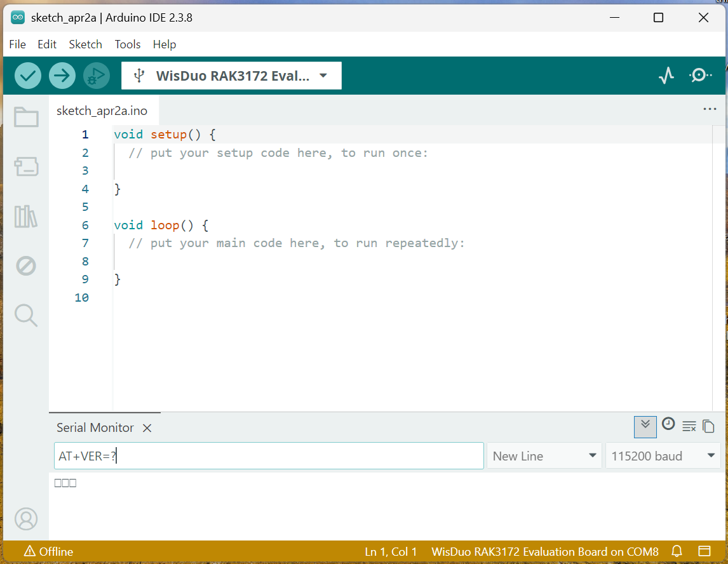The width and height of the screenshot is (728, 564).
Task: Open the Search magnifier sidebar icon
Action: (26, 315)
